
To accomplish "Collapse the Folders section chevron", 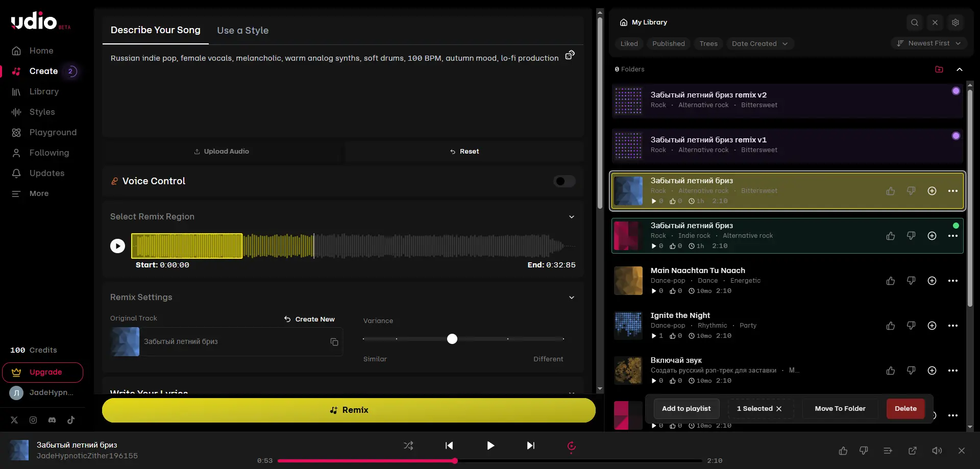I will (x=959, y=69).
